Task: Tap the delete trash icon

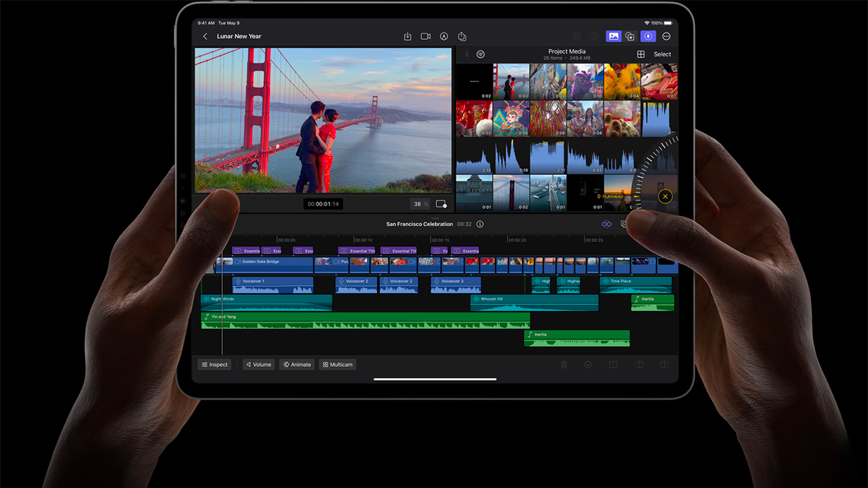Action: coord(564,365)
